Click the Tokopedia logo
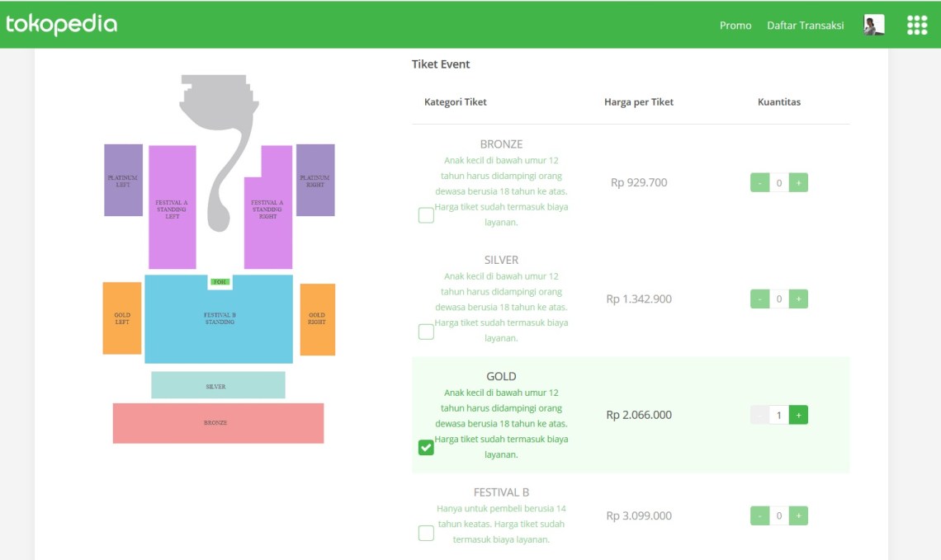Image resolution: width=941 pixels, height=560 pixels. pos(62,25)
